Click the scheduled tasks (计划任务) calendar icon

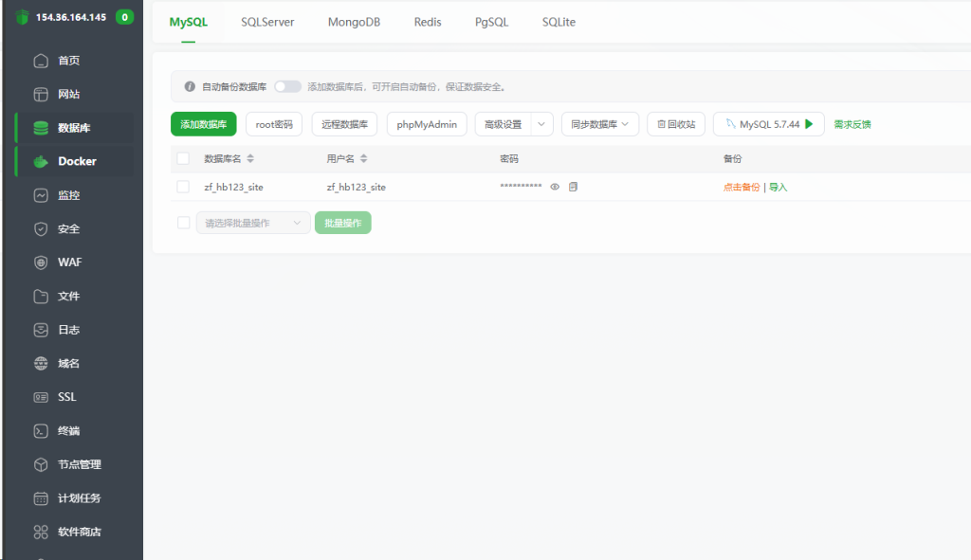point(41,498)
